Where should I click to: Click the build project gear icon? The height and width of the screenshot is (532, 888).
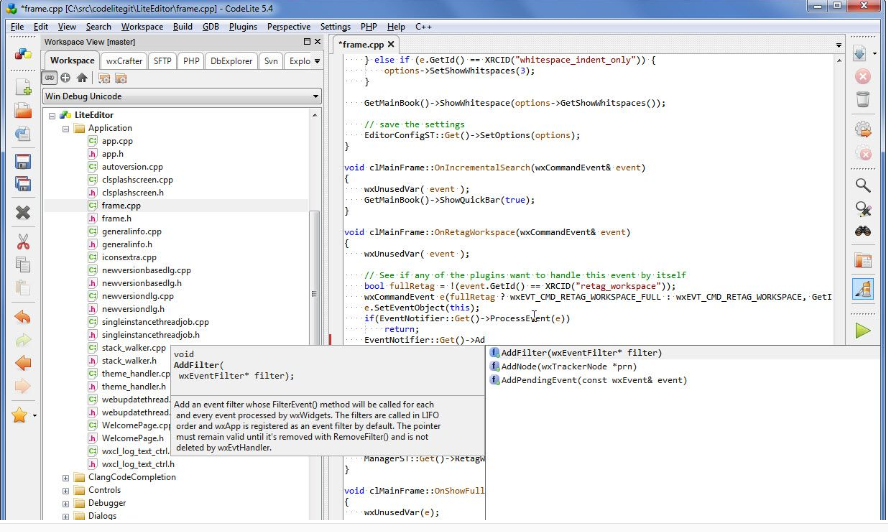pyautogui.click(x=863, y=129)
